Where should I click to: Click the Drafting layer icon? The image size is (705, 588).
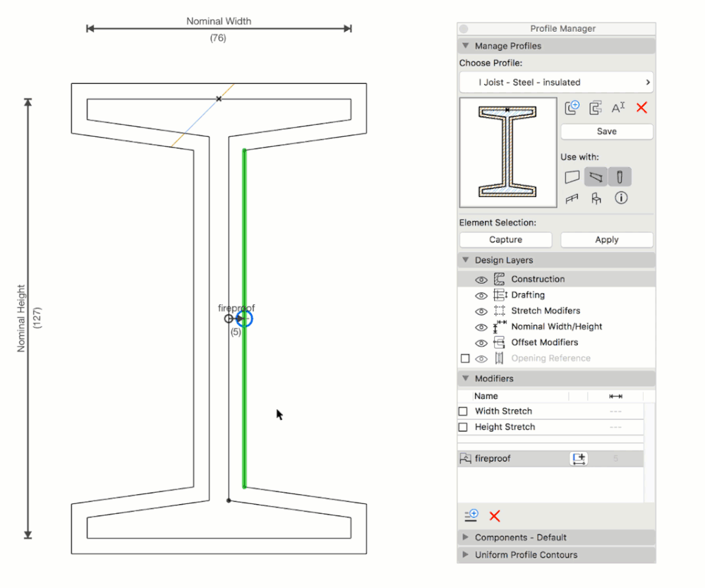(x=500, y=294)
